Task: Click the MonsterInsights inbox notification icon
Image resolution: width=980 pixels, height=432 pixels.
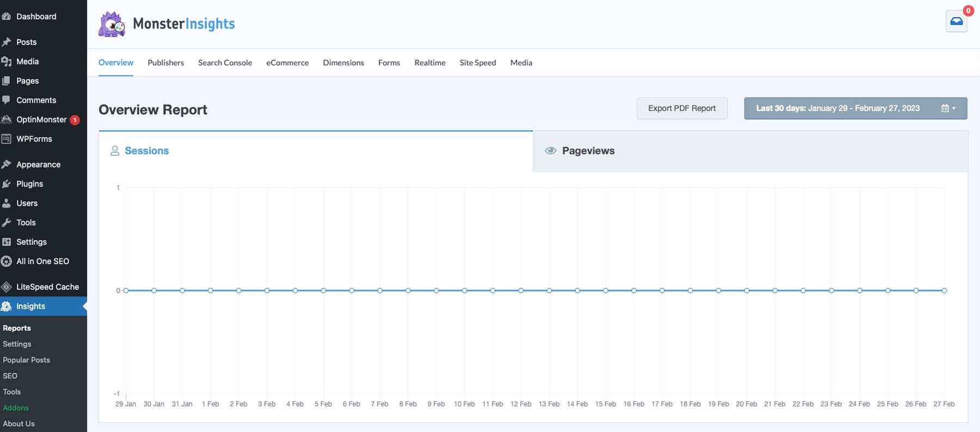Action: 956,22
